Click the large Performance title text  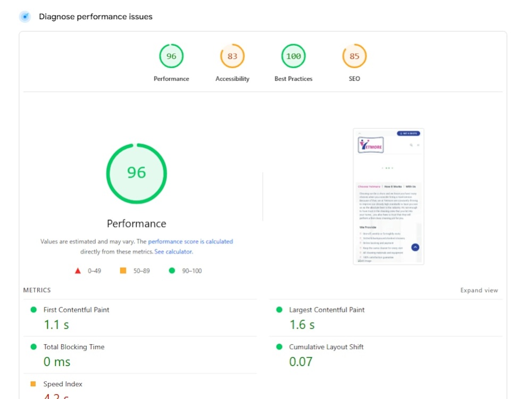coord(136,223)
